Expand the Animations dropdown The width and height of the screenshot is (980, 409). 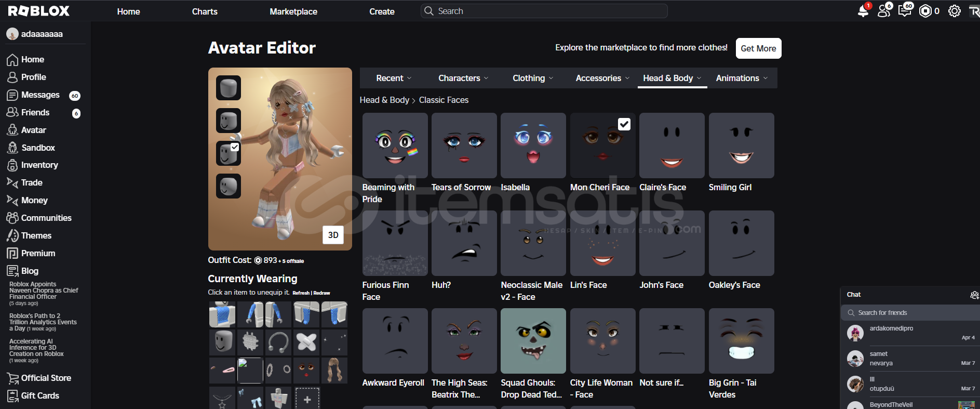742,78
